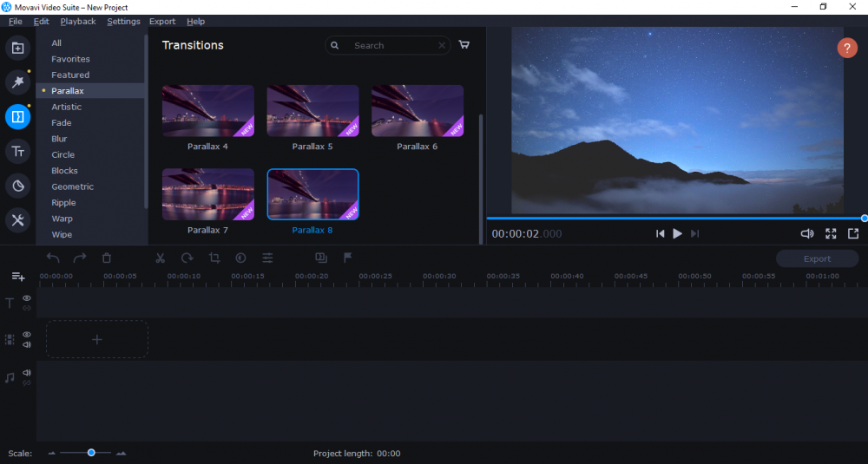
Task: Open Color Adjustments tool in toolbar
Action: point(240,258)
